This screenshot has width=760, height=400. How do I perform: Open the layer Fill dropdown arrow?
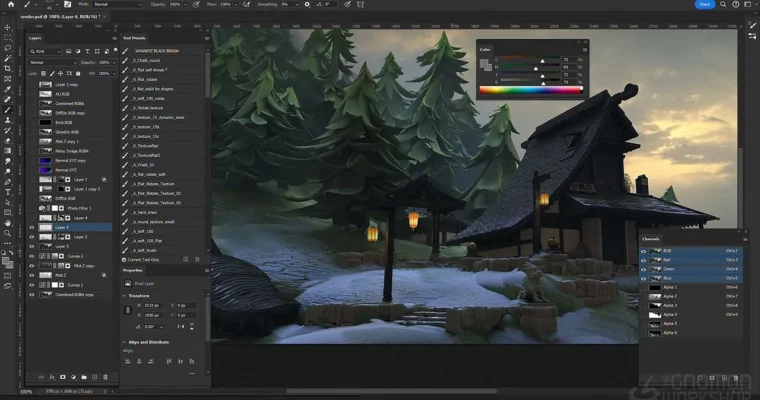click(x=114, y=74)
